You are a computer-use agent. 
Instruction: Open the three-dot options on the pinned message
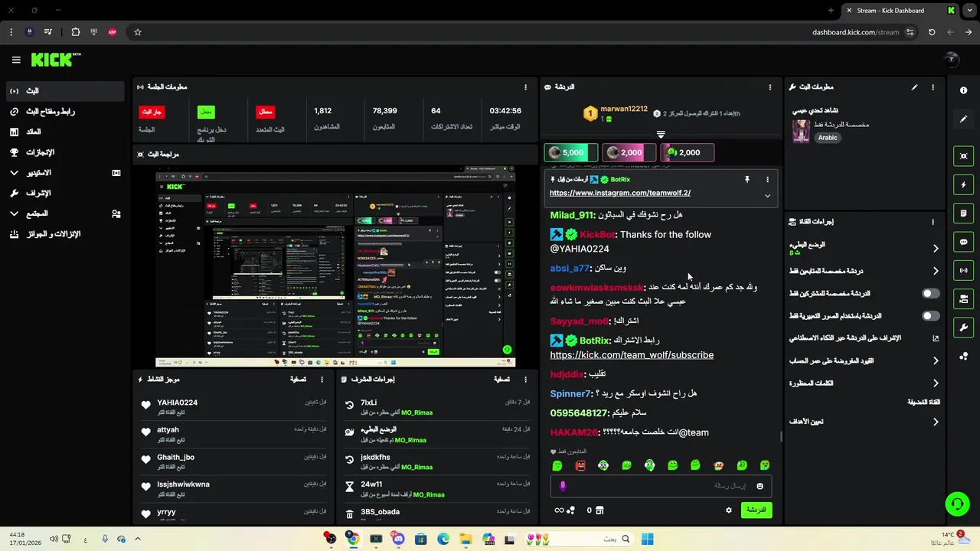767,179
